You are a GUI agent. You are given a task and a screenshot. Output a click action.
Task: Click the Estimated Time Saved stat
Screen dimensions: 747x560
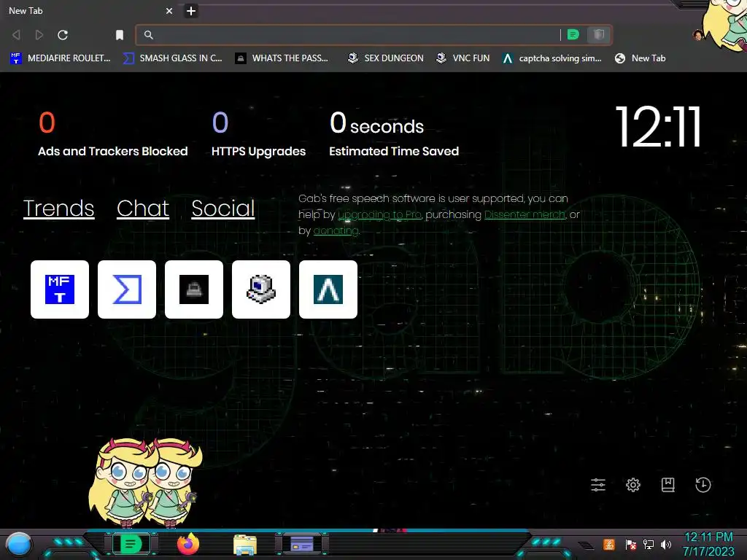pyautogui.click(x=394, y=134)
